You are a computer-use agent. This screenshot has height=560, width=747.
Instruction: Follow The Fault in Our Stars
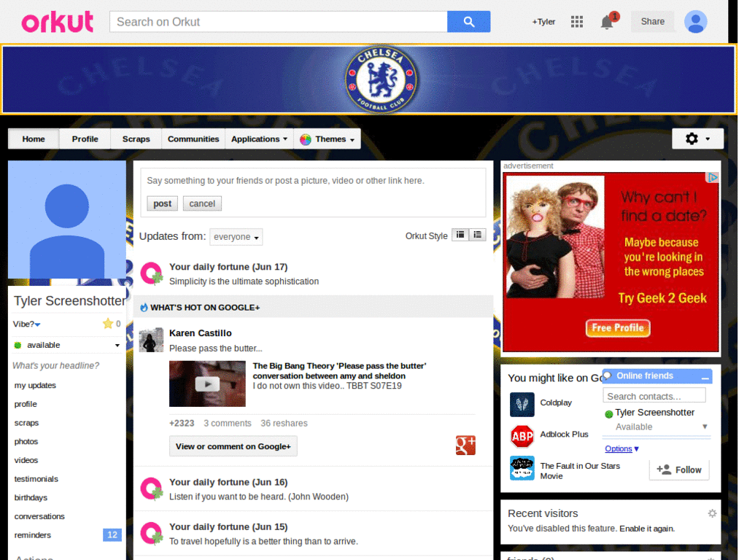click(679, 470)
